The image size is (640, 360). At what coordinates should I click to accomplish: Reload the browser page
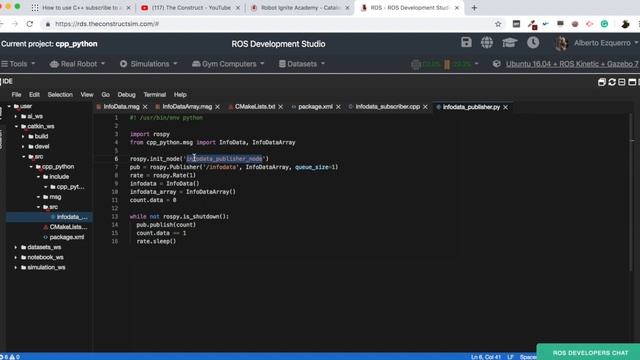[x=30, y=24]
